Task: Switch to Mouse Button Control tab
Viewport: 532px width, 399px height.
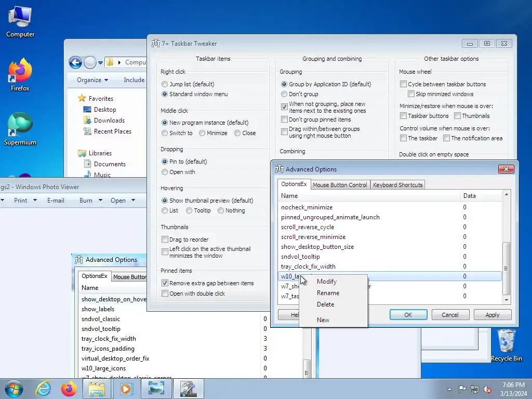Action: point(340,185)
